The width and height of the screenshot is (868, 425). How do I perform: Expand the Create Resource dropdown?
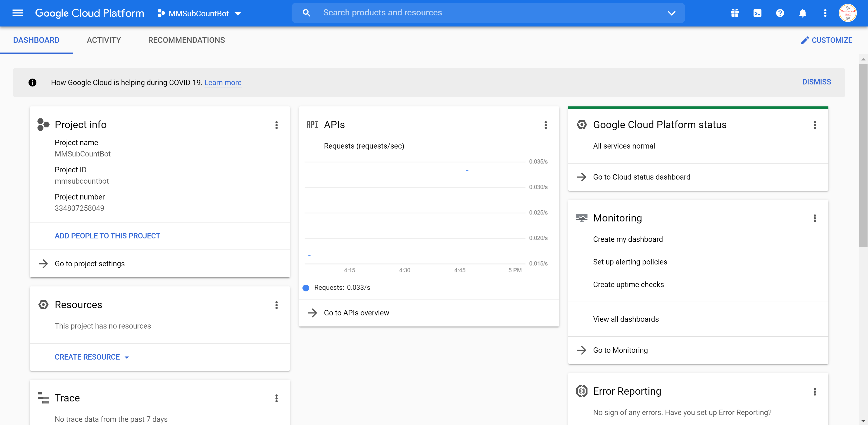[92, 357]
